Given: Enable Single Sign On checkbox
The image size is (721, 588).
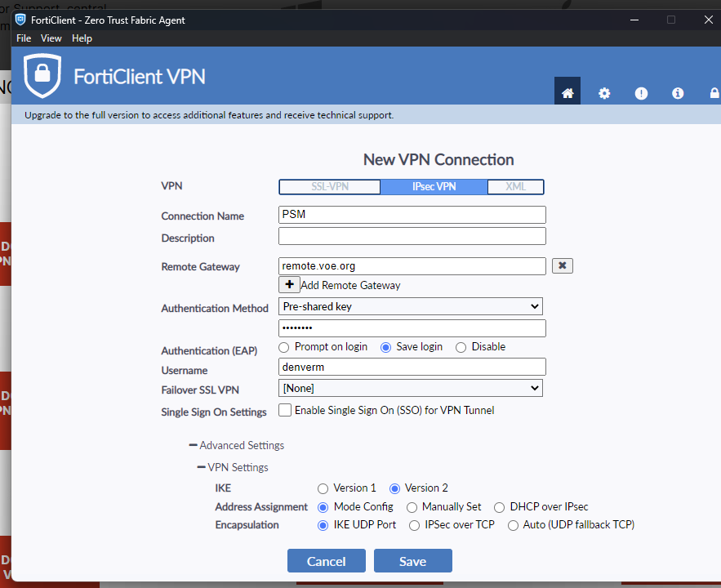Looking at the screenshot, I should coord(285,410).
